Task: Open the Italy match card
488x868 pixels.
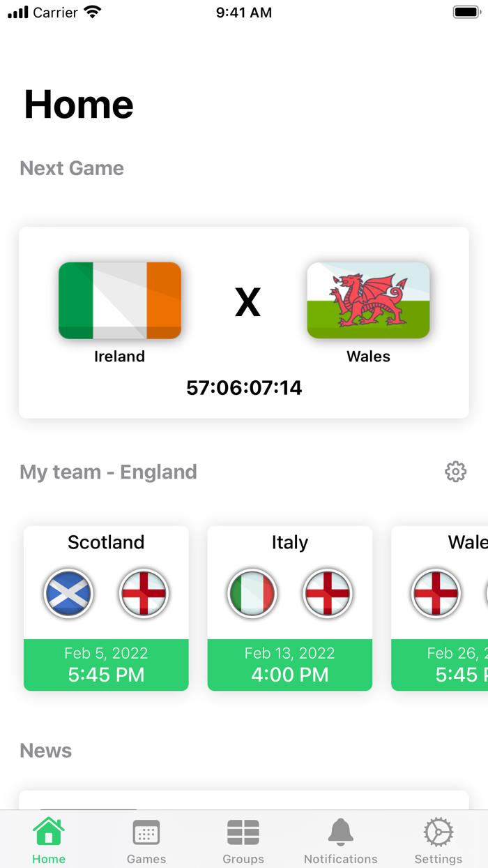Action: click(x=289, y=608)
